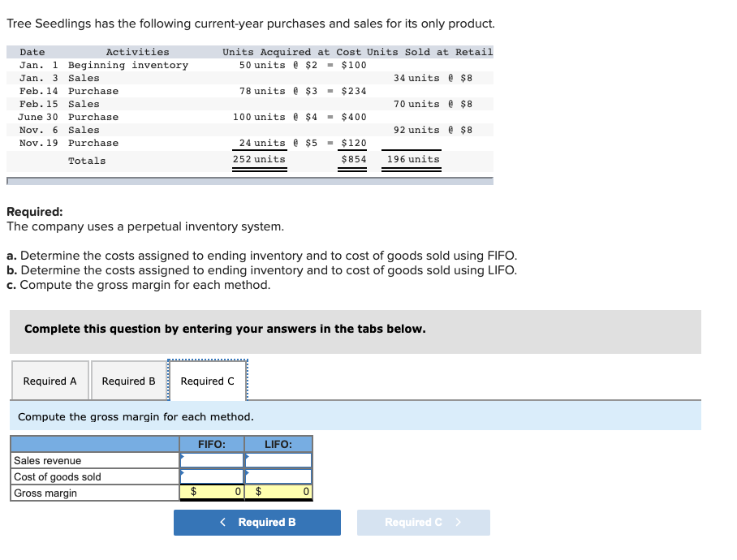
Task: Switch to the Required A tab
Action: click(x=50, y=381)
